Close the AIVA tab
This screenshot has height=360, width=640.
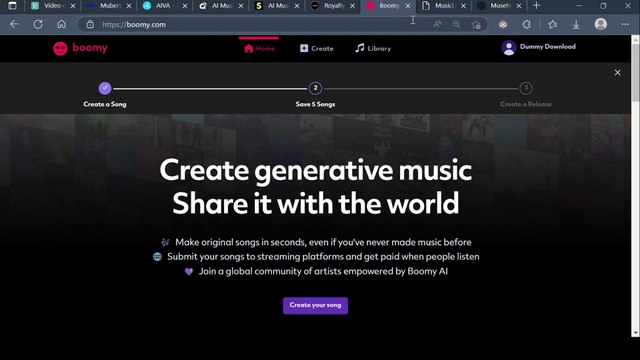click(x=184, y=6)
